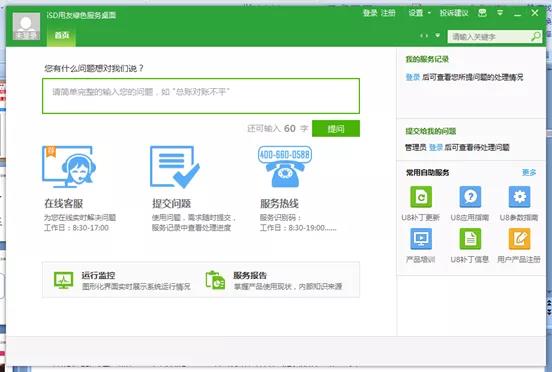Open 运行监控 system monitor icon
Screen dimensions: 552x372
click(63, 280)
